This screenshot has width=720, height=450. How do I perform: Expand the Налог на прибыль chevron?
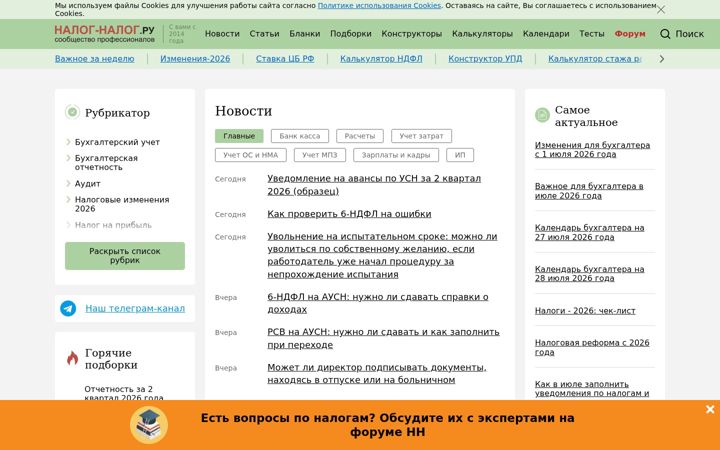(68, 225)
